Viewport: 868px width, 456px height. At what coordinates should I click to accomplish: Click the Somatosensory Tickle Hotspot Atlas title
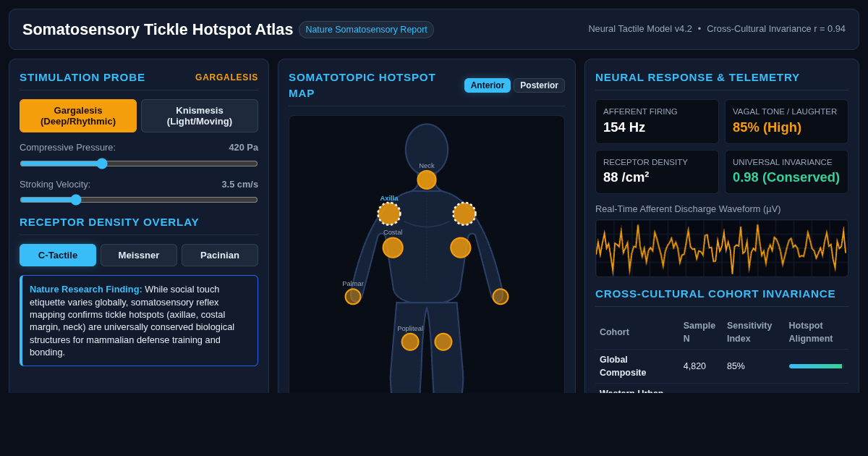158,30
